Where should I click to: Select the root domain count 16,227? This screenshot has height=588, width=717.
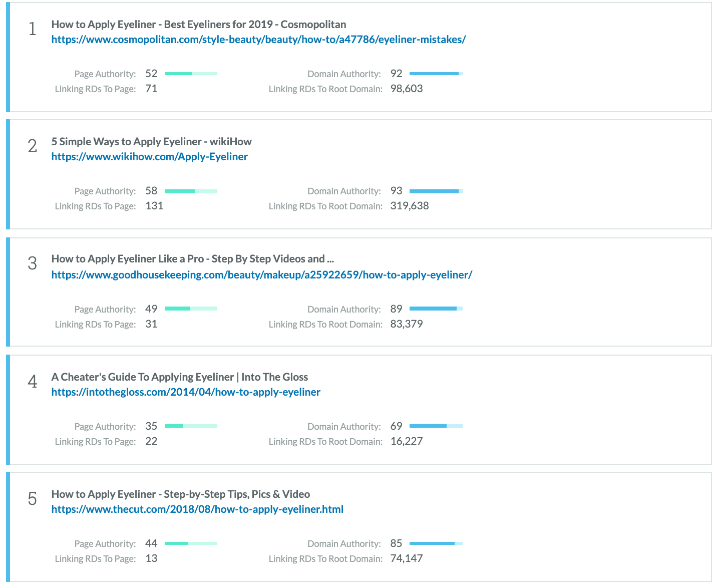point(407,441)
